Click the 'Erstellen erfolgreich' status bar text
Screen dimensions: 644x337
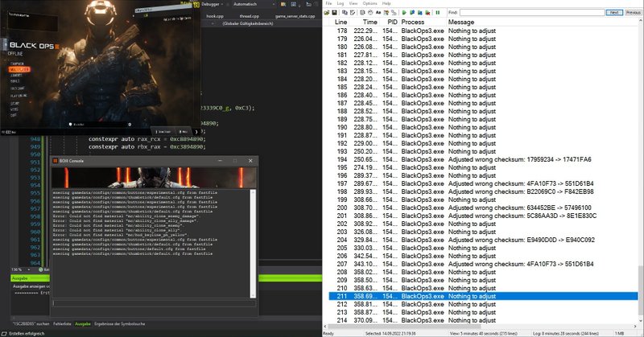27,334
